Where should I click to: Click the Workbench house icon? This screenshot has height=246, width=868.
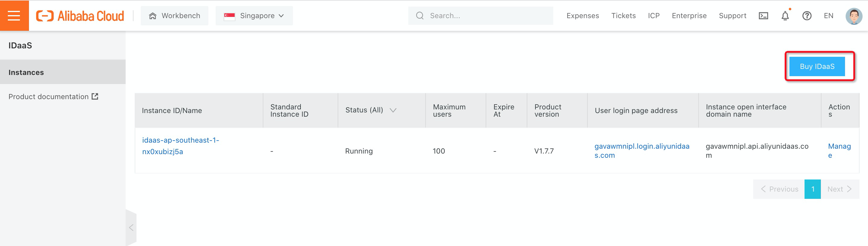click(x=153, y=16)
